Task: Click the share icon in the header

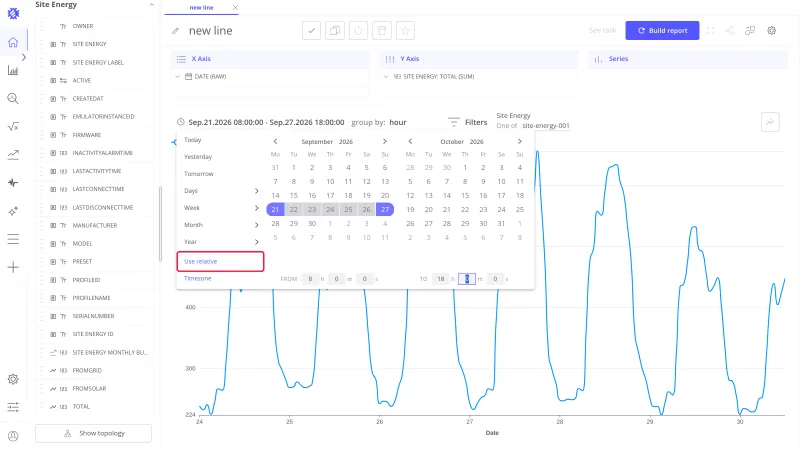Action: click(730, 31)
